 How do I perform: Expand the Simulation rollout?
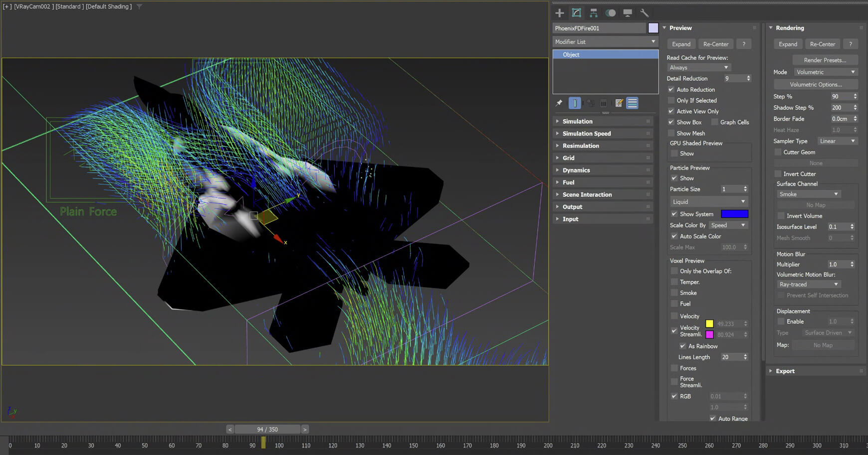pos(603,121)
